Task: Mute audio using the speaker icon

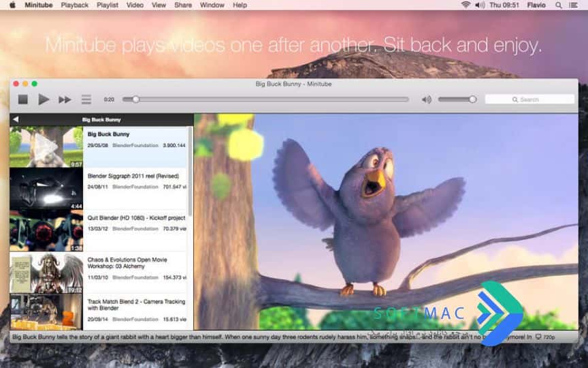Action: (x=427, y=99)
